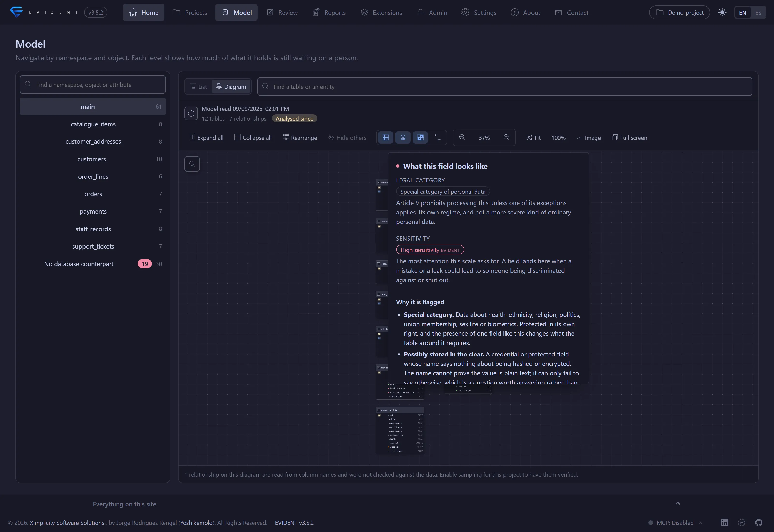Open the Reports nav tab
Viewport: 774px width, 532px height.
point(329,13)
